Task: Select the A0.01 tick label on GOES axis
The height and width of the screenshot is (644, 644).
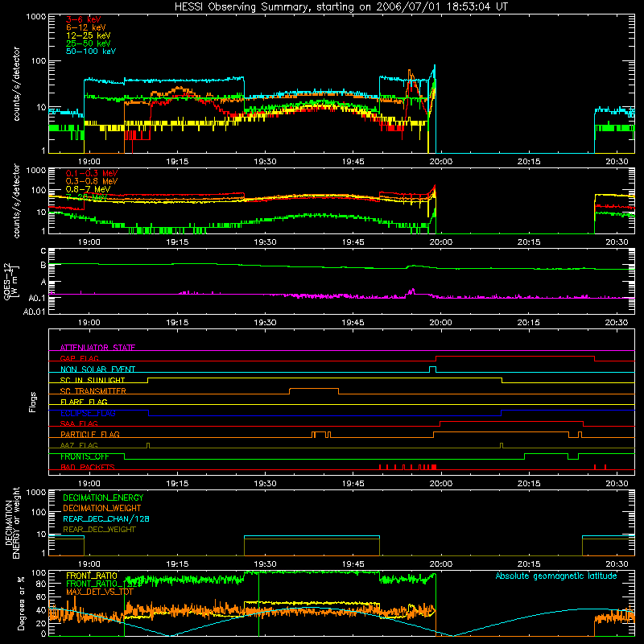Action: (x=35, y=312)
